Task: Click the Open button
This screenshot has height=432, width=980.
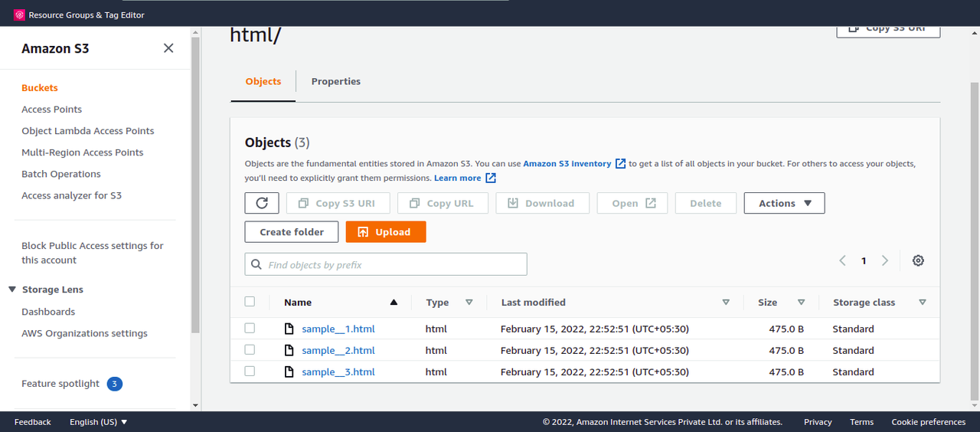Action: [x=632, y=203]
